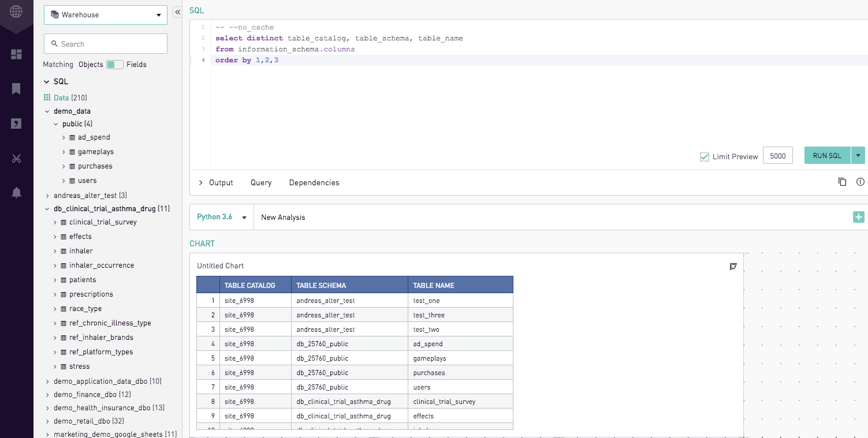Expand the demo_application_data_dbo (10) node
This screenshot has height=438, width=868.
pyautogui.click(x=47, y=381)
